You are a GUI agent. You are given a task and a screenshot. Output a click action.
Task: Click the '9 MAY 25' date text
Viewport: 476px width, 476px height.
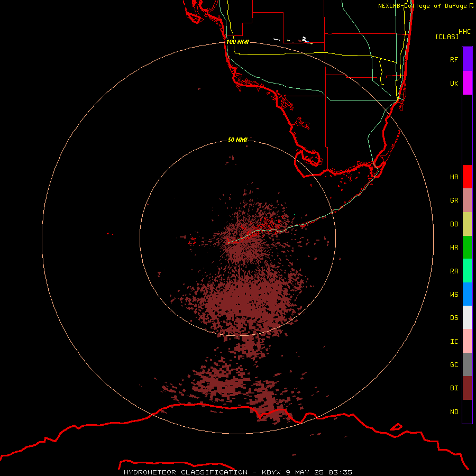click(x=306, y=472)
